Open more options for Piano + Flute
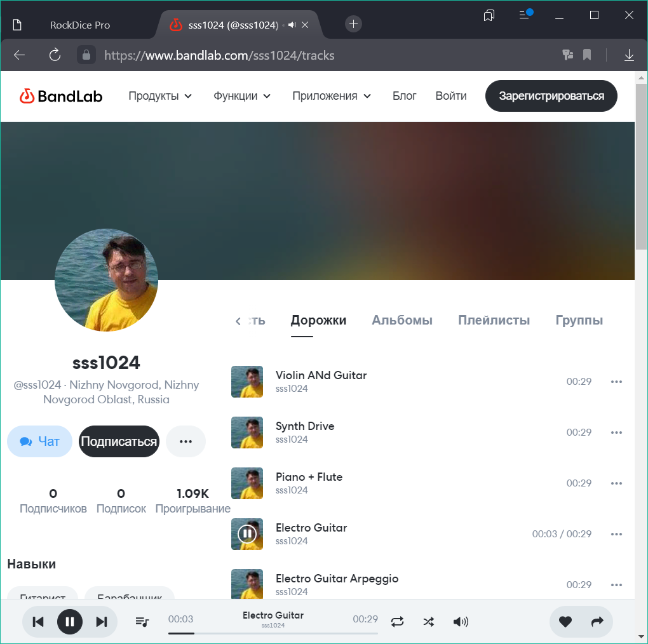The height and width of the screenshot is (644, 648). (616, 483)
